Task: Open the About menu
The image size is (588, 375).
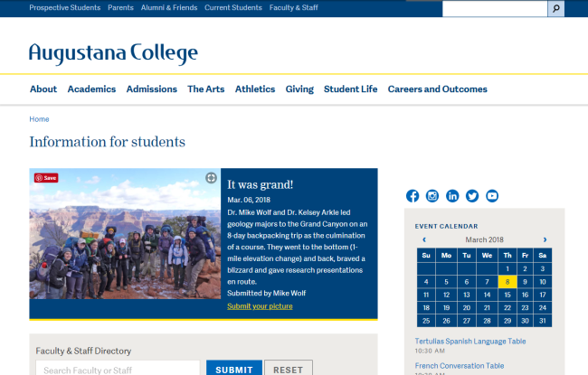Action: point(43,89)
